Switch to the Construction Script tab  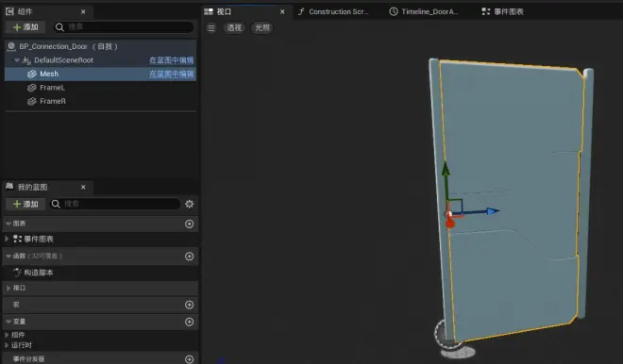click(334, 11)
